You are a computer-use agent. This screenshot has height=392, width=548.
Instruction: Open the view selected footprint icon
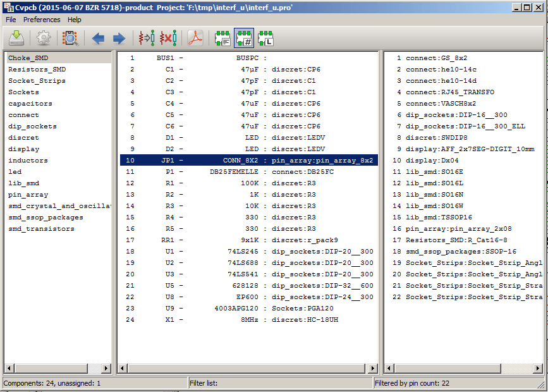point(70,39)
